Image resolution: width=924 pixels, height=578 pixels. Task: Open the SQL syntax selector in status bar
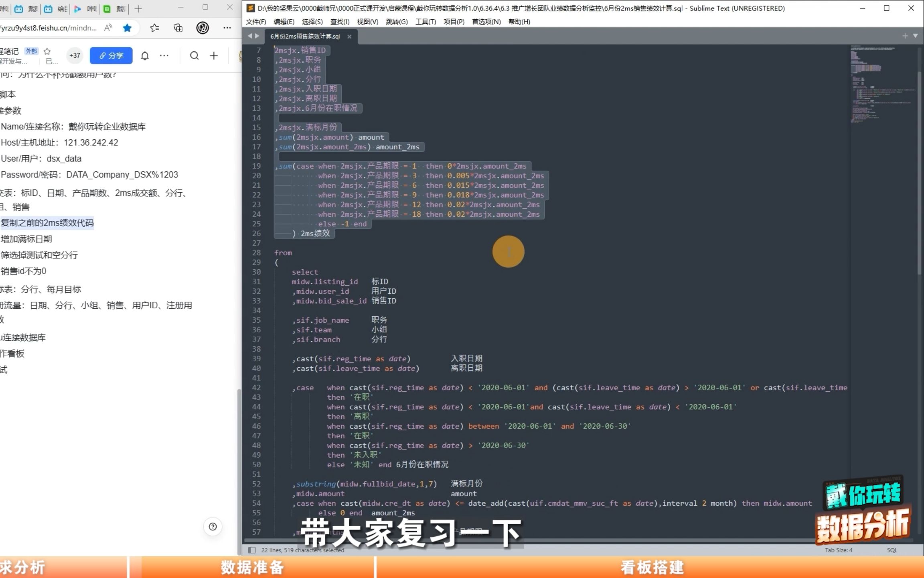tap(892, 550)
